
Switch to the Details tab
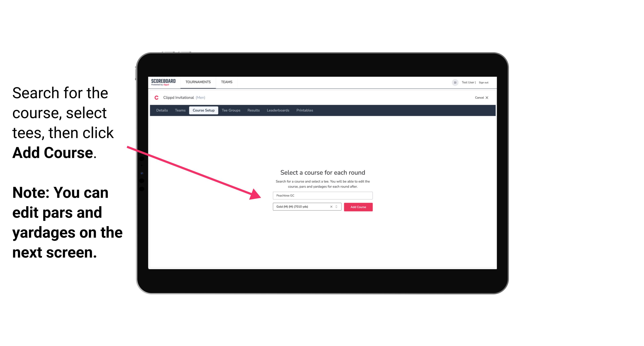[161, 110]
